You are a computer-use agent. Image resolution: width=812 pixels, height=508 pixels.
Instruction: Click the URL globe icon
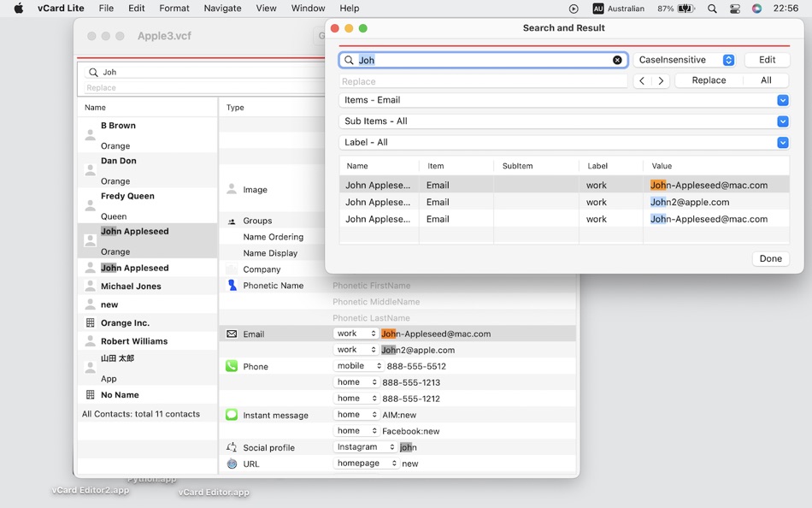point(232,464)
